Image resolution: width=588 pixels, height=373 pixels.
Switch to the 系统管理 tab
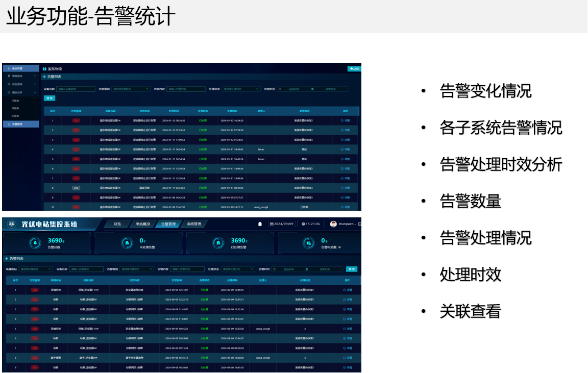194,224
